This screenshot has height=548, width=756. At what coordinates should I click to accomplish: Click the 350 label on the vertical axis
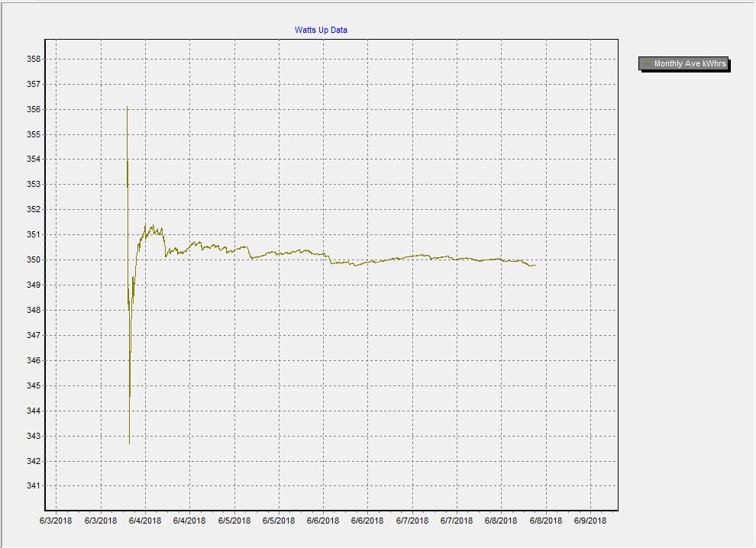coord(34,259)
